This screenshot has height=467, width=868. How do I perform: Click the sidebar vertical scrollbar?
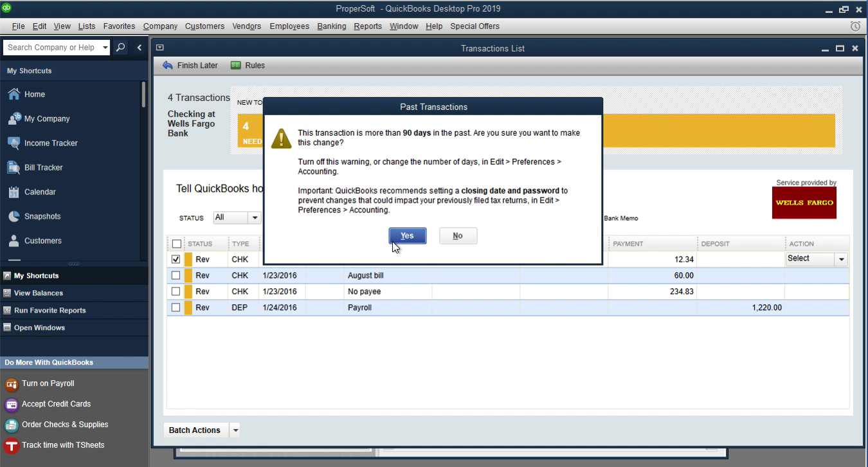[x=144, y=94]
